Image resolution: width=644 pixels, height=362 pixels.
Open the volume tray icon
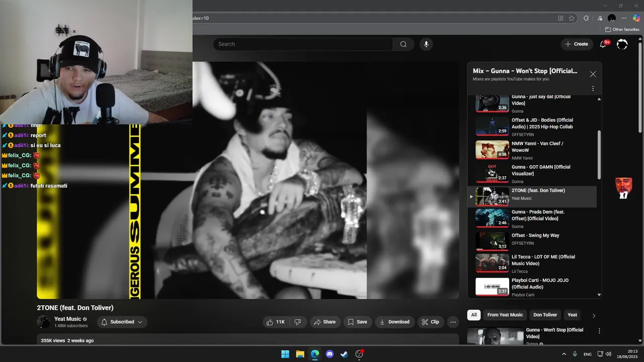608,354
